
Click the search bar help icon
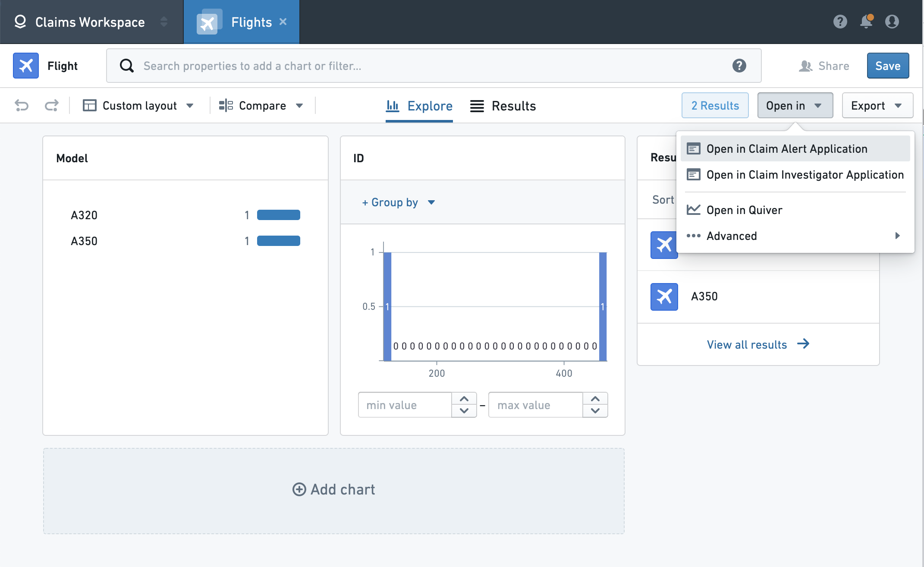point(739,66)
